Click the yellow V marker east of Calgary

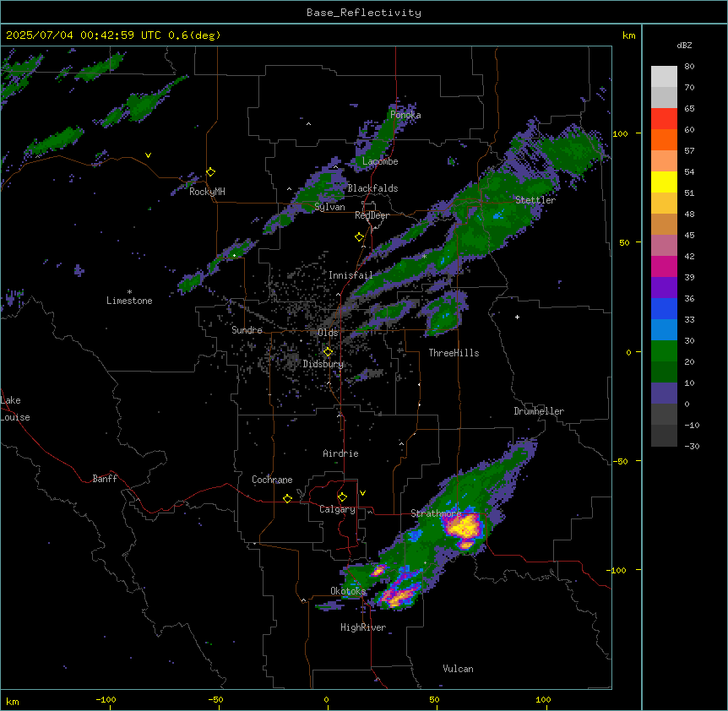(x=362, y=493)
